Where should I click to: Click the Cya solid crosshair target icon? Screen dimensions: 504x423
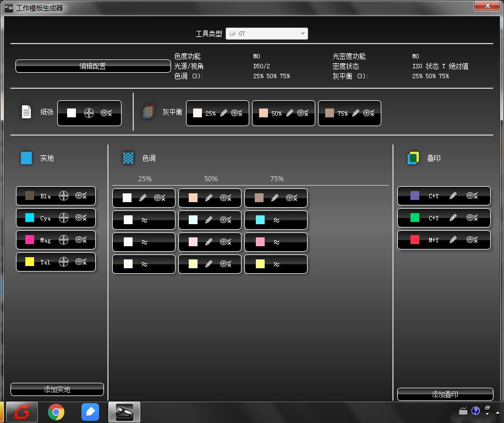[64, 218]
